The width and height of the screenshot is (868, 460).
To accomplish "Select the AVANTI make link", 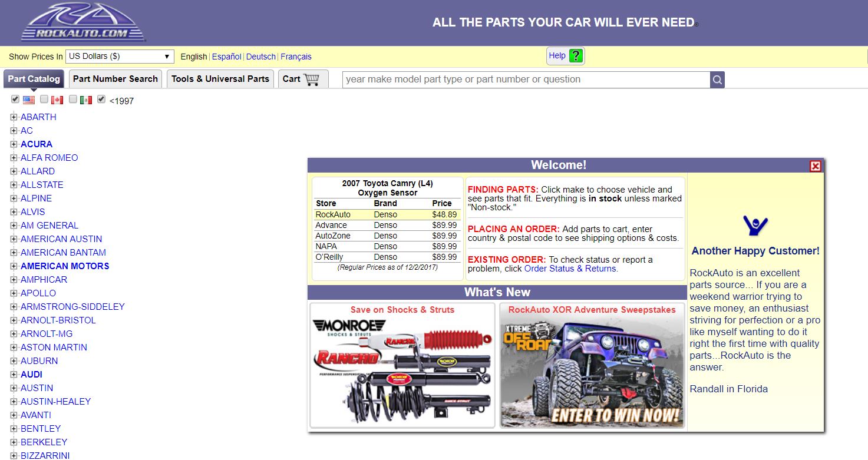I will tap(36, 415).
